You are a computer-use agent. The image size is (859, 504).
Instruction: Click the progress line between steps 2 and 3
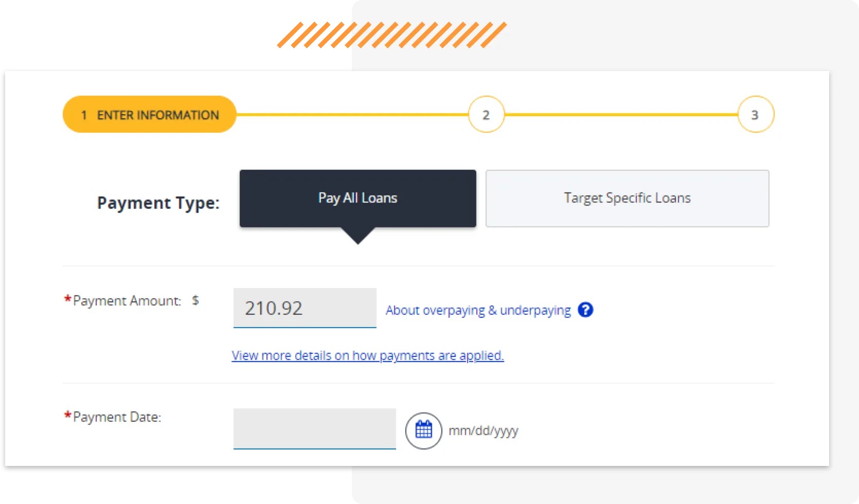coord(621,115)
